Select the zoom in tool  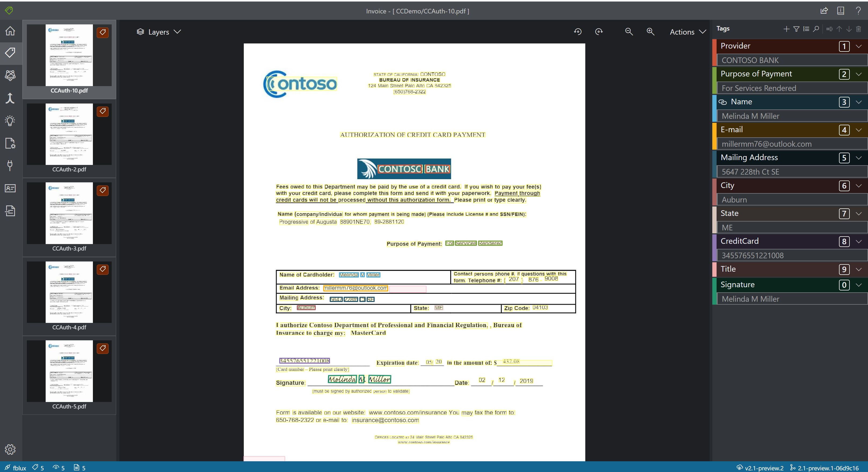click(651, 31)
